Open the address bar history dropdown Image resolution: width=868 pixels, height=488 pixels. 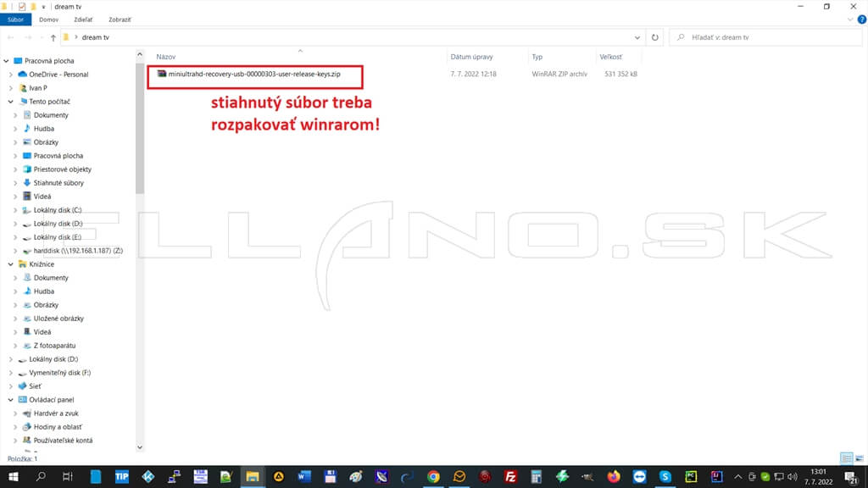637,37
